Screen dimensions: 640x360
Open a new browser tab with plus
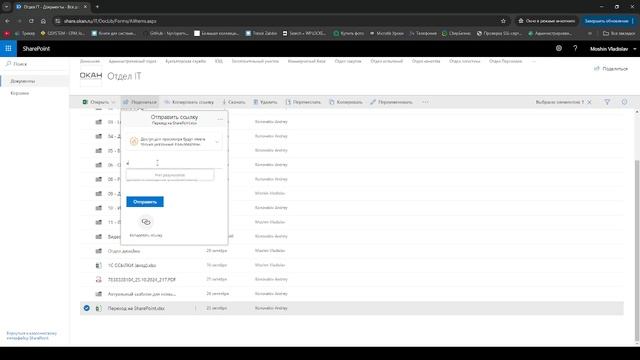tap(97, 7)
